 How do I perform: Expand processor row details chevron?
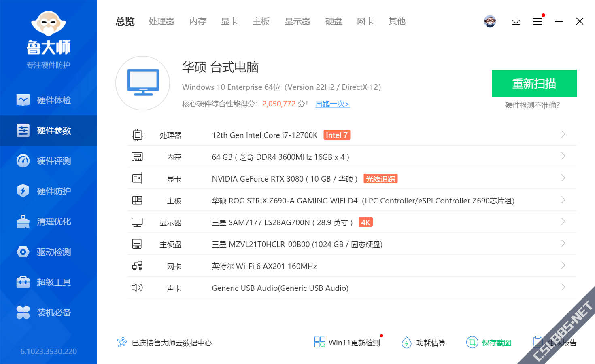point(563,134)
